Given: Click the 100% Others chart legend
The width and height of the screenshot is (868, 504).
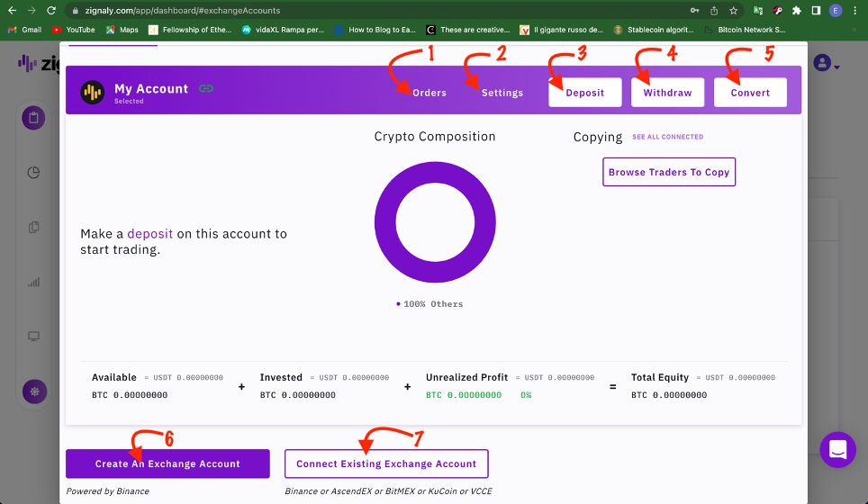Looking at the screenshot, I should (429, 303).
